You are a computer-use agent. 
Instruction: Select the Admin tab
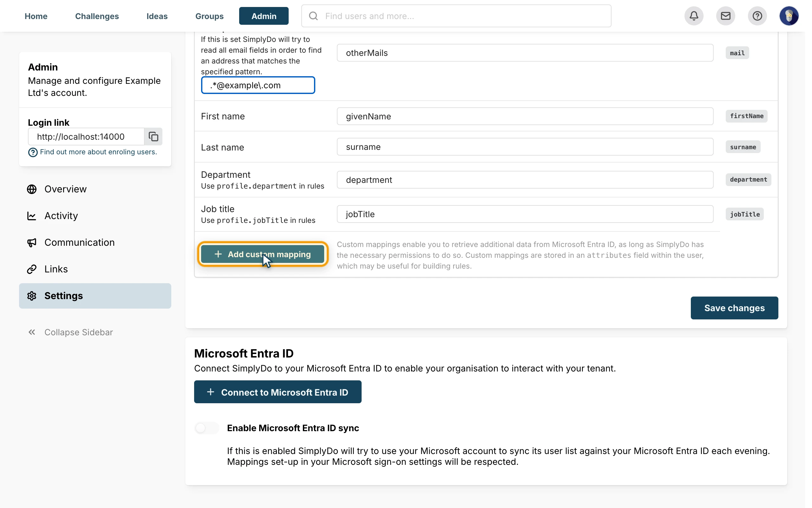pos(264,16)
